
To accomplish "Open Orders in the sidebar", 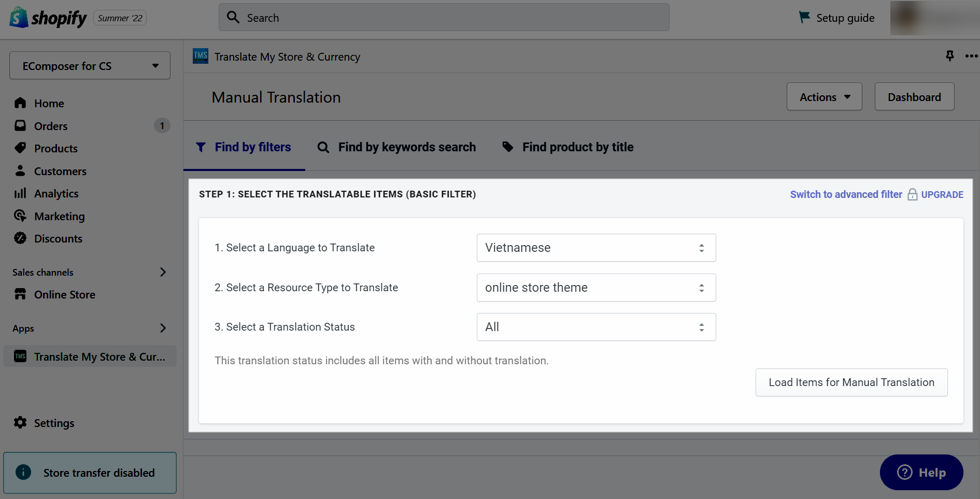I will click(50, 126).
